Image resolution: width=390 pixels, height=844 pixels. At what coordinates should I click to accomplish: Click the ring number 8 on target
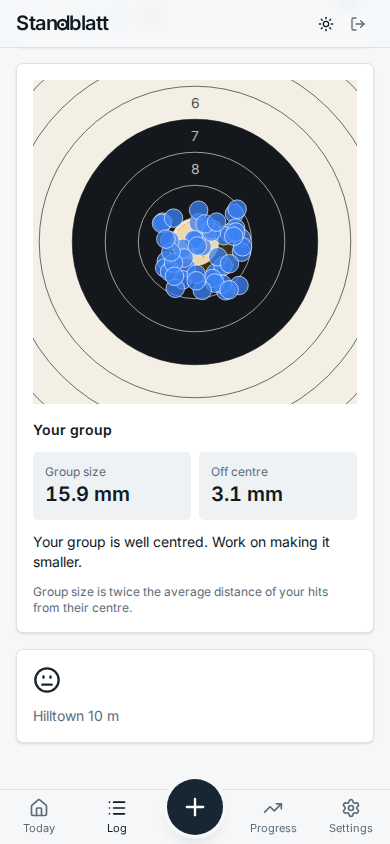[195, 169]
